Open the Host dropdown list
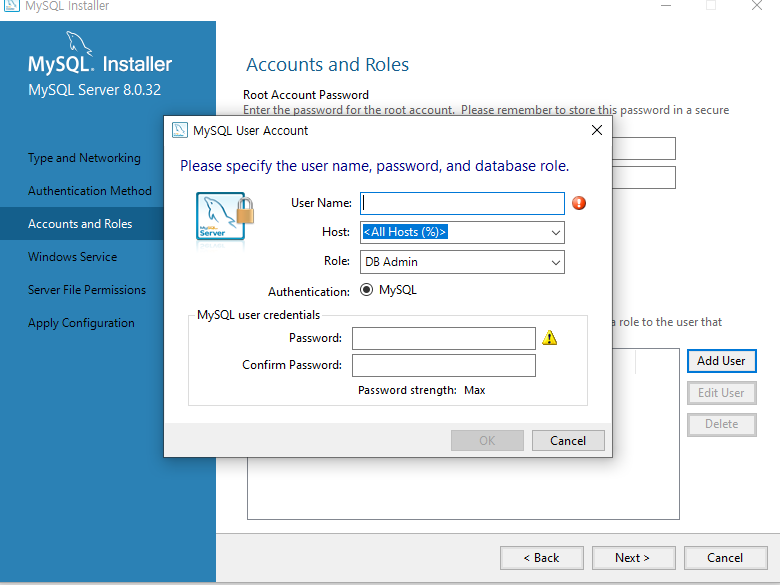This screenshot has height=585, width=780. point(556,232)
